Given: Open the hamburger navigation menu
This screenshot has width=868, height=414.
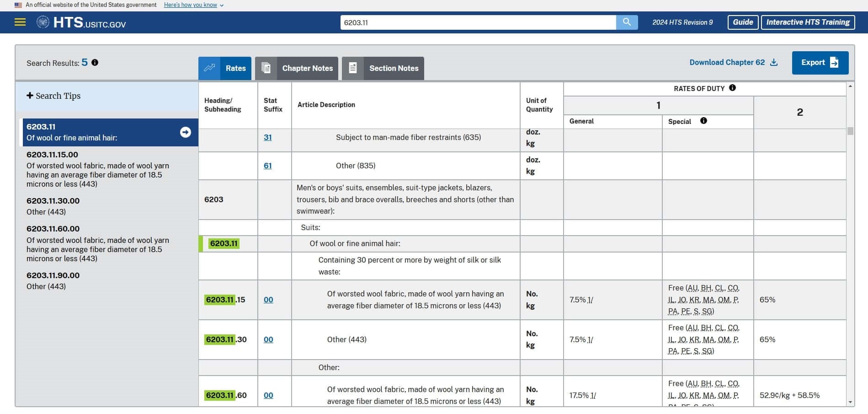Looking at the screenshot, I should tap(20, 22).
